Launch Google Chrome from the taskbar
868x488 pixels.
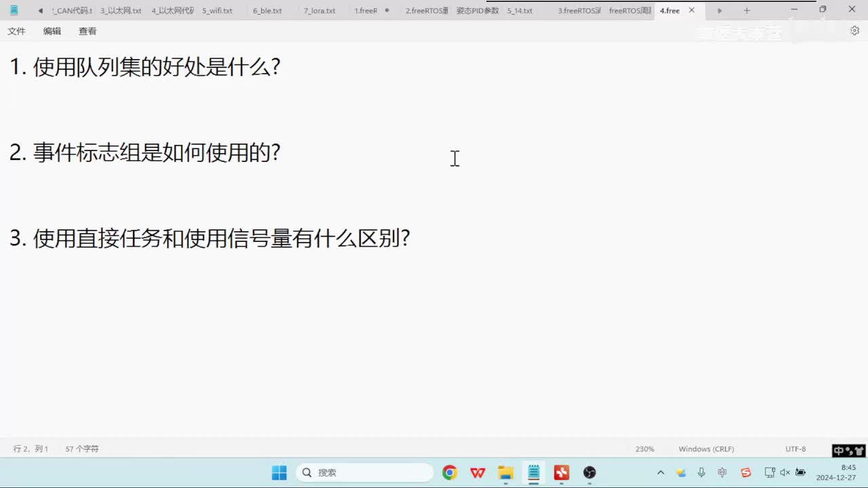point(449,472)
